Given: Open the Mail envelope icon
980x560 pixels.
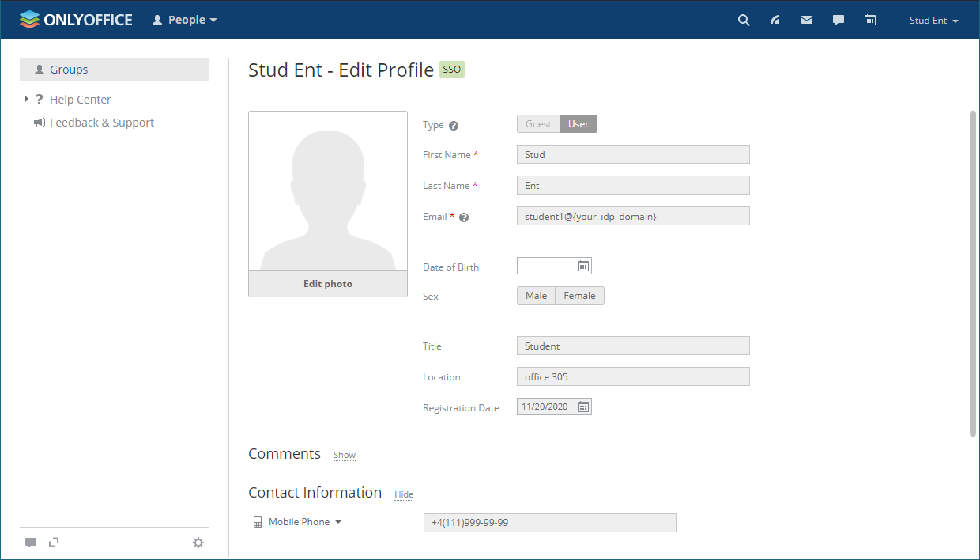Looking at the screenshot, I should point(807,20).
